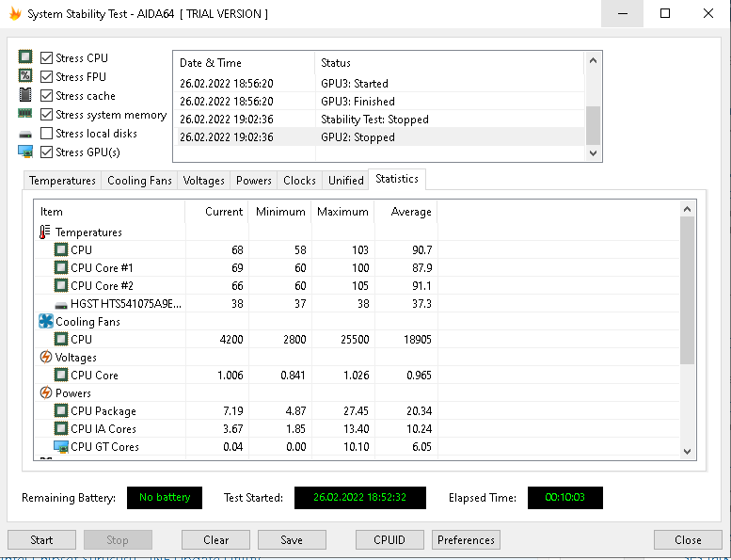Switch to the Voltages tab
Screen dimensions: 731x560
(204, 181)
